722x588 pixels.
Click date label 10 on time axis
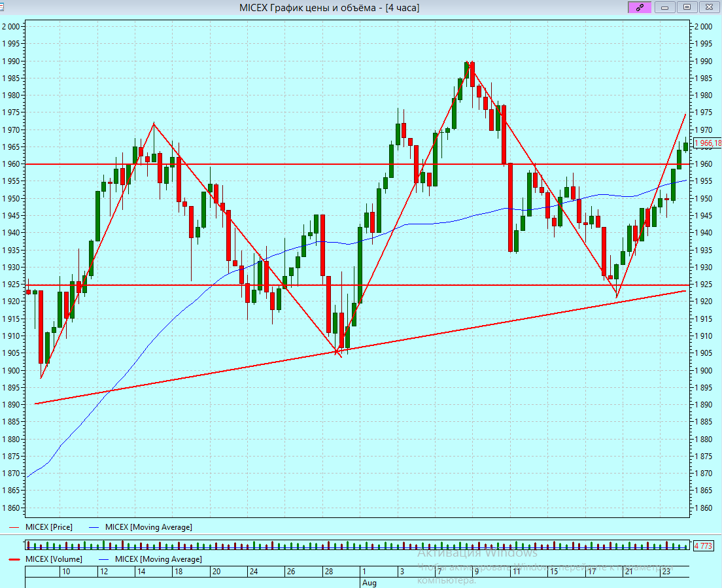pos(66,572)
